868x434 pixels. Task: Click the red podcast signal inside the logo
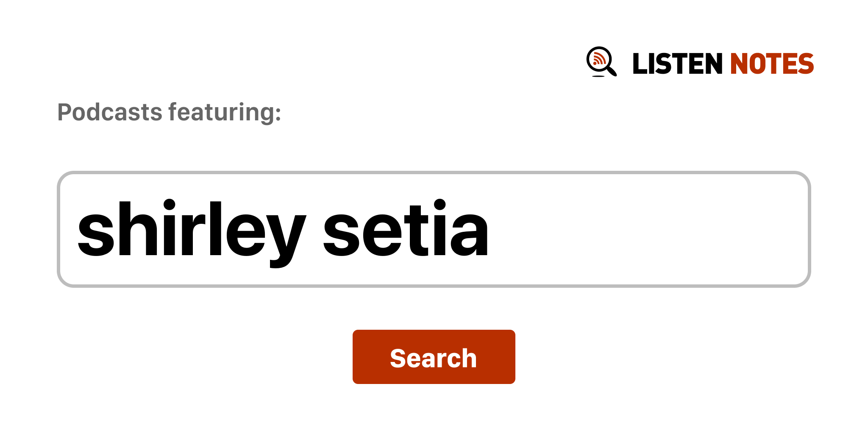598,58
